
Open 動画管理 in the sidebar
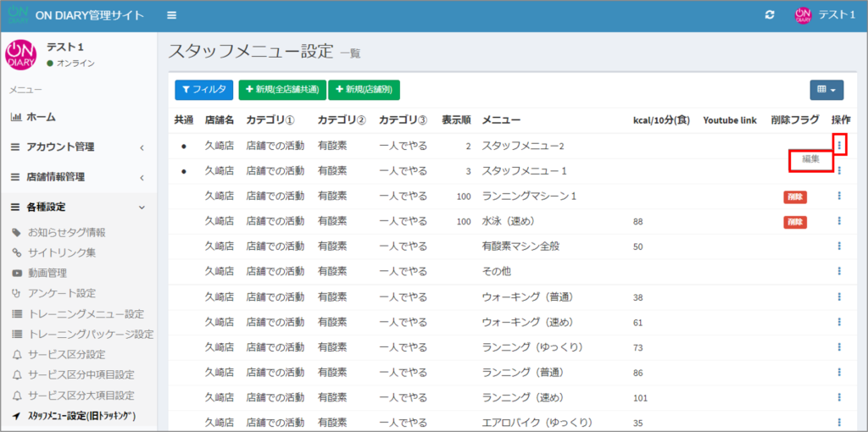[x=47, y=273]
